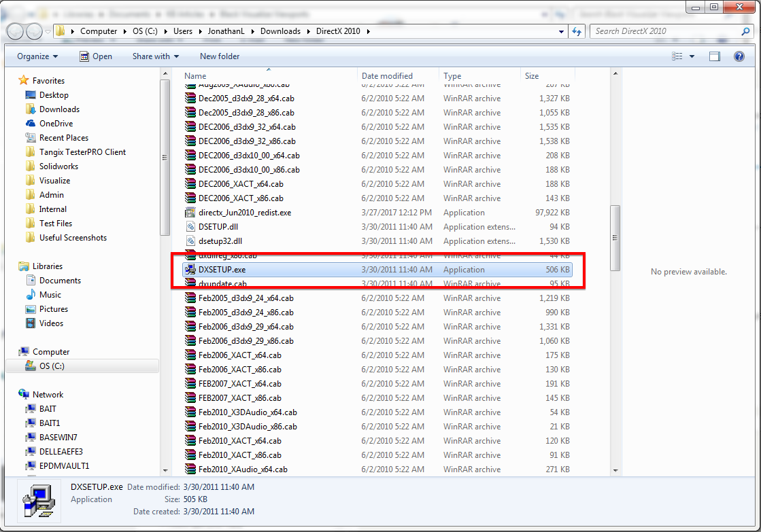Select file FEB2007_XACT_x64.cab
The image size is (761, 532).
coord(240,384)
